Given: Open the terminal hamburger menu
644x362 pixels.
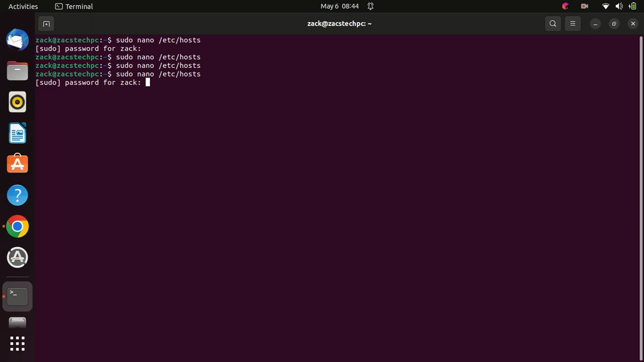Looking at the screenshot, I should 573,24.
